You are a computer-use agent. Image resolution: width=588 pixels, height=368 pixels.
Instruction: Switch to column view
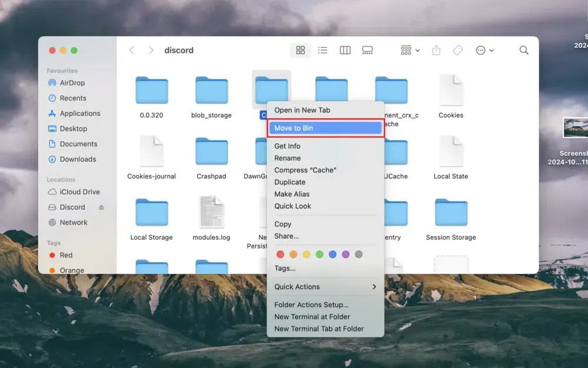[x=345, y=50]
